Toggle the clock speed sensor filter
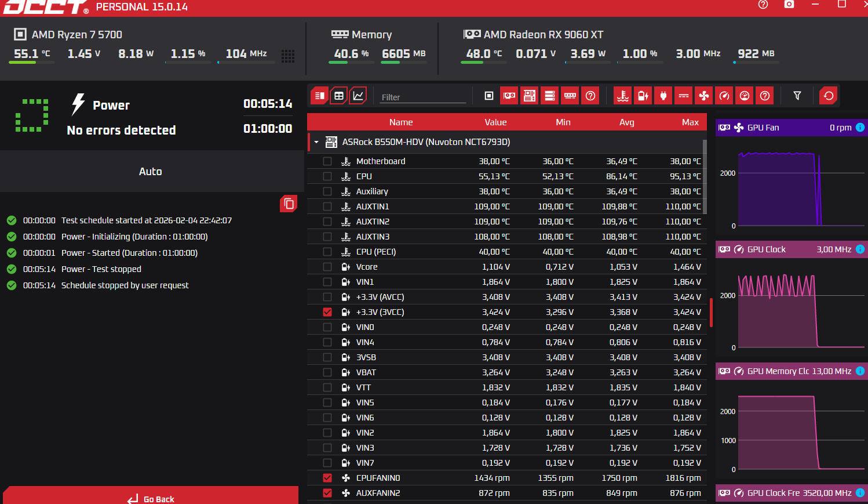 pos(724,96)
